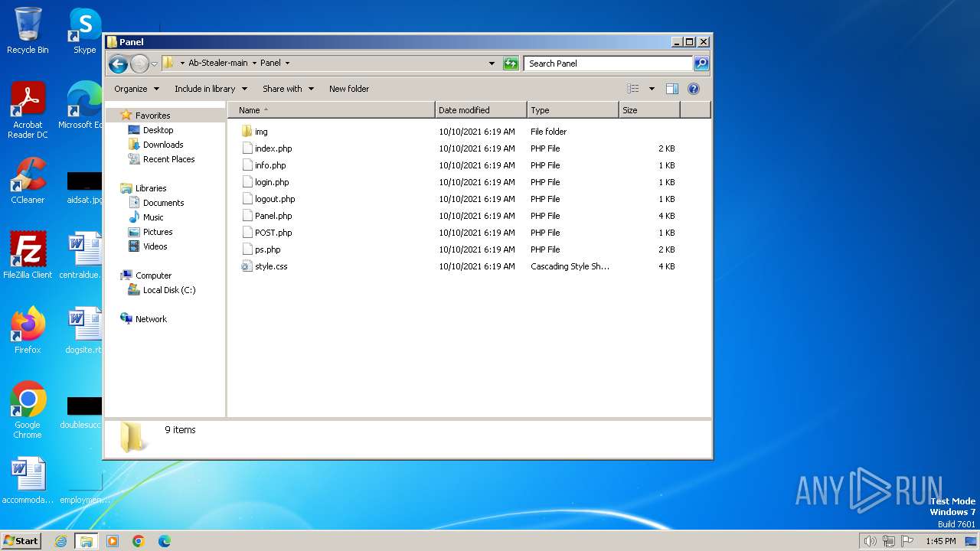Viewport: 980px width, 551px height.
Task: Open the Include in library menu
Action: (x=211, y=89)
